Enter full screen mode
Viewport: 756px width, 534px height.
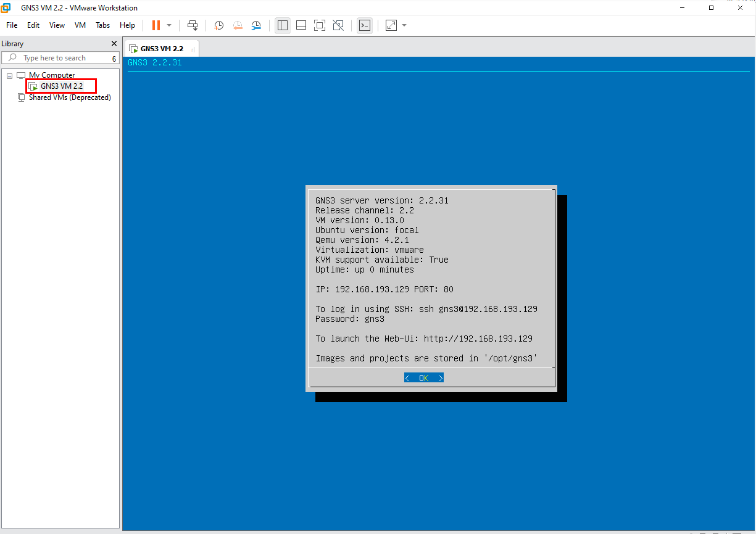coord(320,25)
